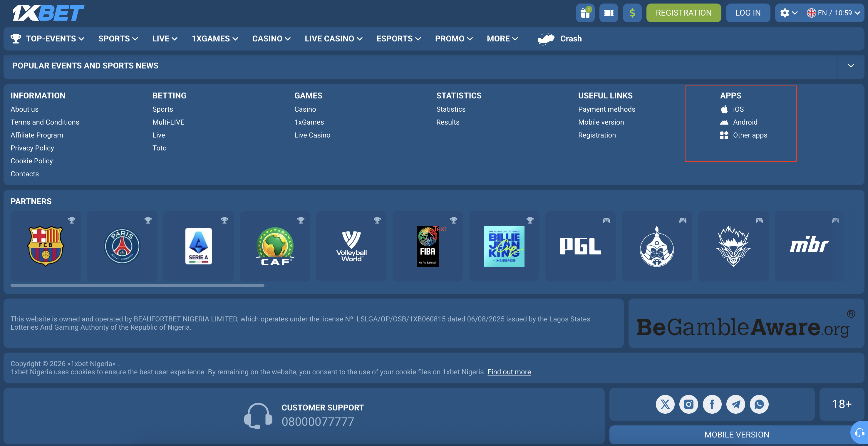Open the Telegram social icon
Viewport: 868px width, 446px height.
pos(735,404)
